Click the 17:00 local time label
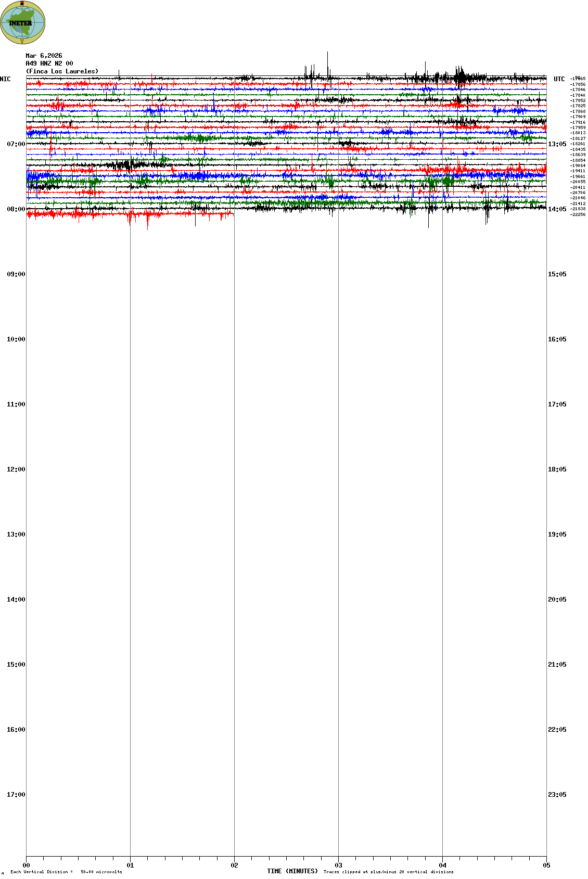Screen dimensions: 588x879 tap(16, 795)
